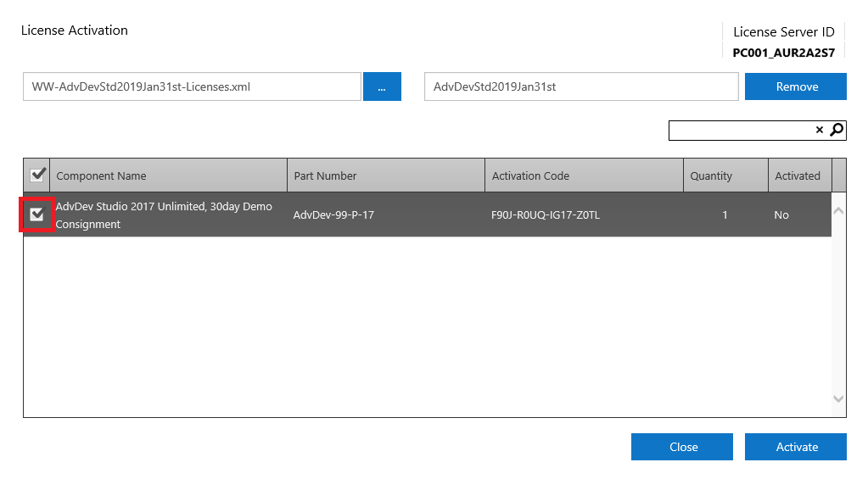Sort by the Quantity column header
Viewport: 868px width, 479px height.
click(x=725, y=175)
